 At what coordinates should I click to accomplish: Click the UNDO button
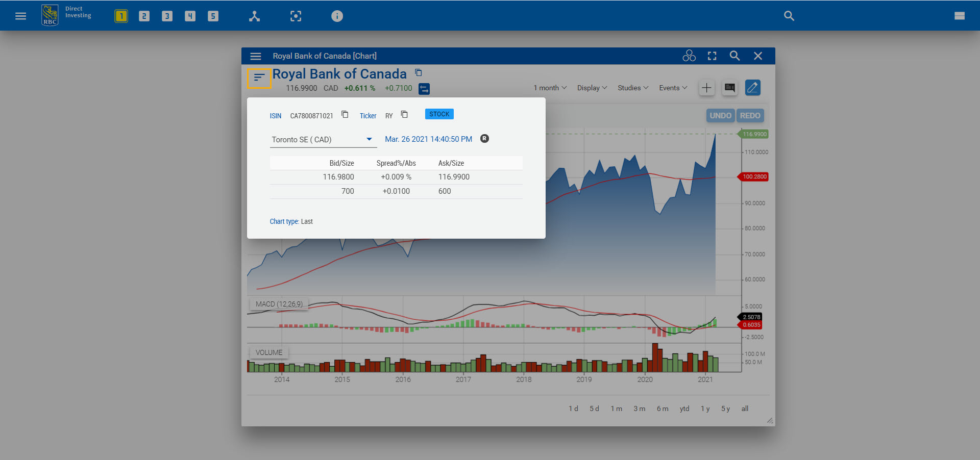[x=720, y=115]
